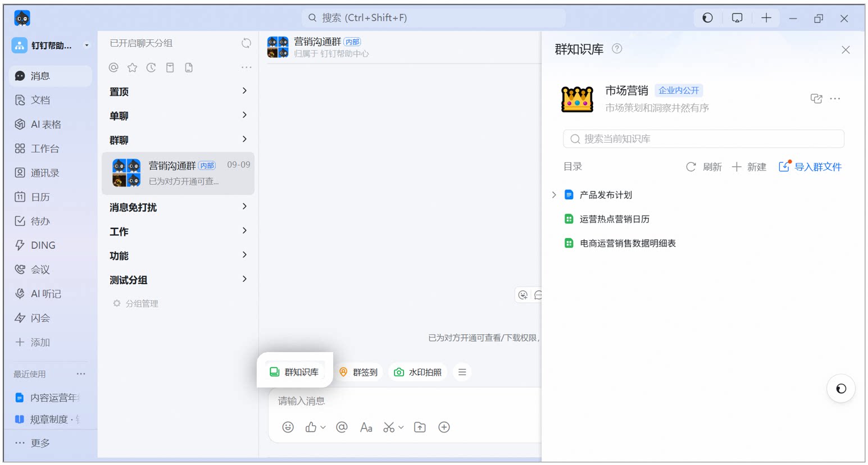Open the 运营热点营销日历 document
The width and height of the screenshot is (868, 465).
tap(615, 219)
